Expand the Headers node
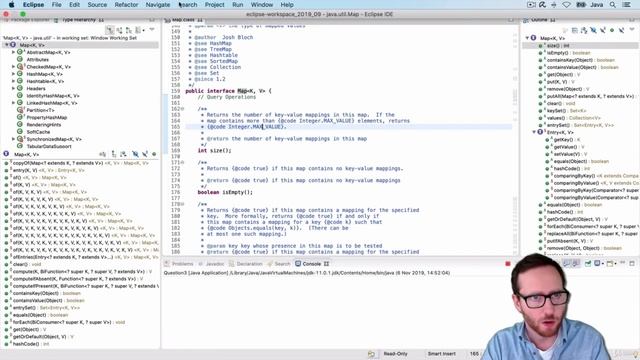Screen dimensions: 640x360 13,88
